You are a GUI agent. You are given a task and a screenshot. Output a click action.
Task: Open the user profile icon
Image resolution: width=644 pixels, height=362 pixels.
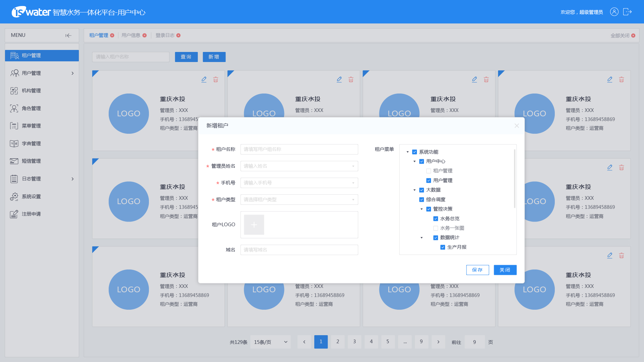click(614, 12)
